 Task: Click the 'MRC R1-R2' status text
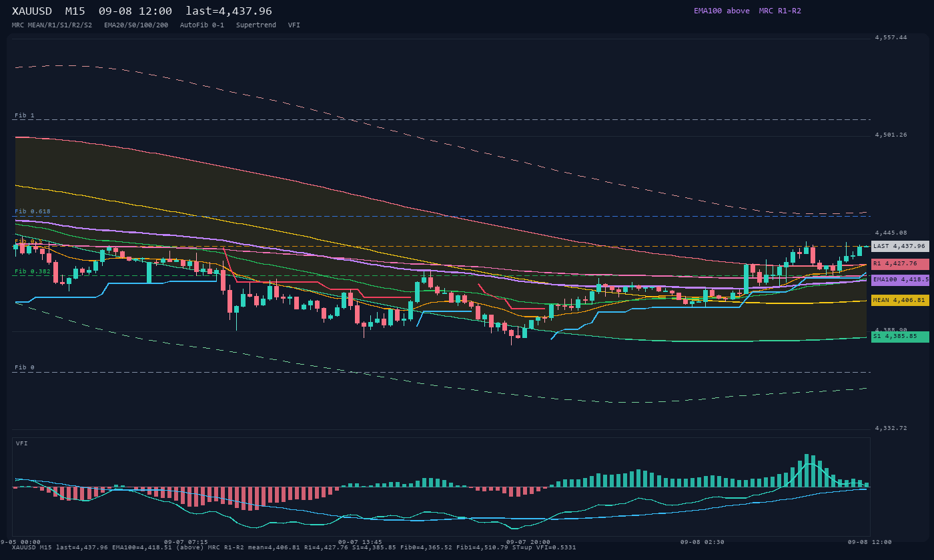[x=780, y=11]
